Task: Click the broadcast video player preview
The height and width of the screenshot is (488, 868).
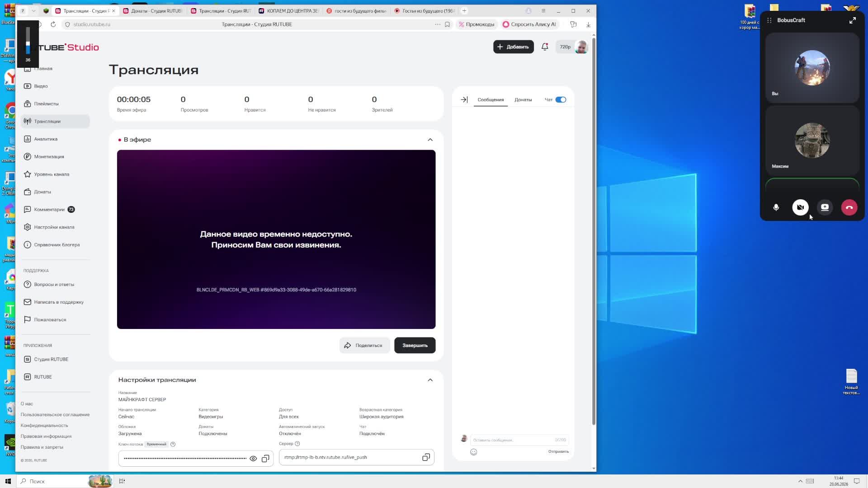Action: click(x=276, y=239)
